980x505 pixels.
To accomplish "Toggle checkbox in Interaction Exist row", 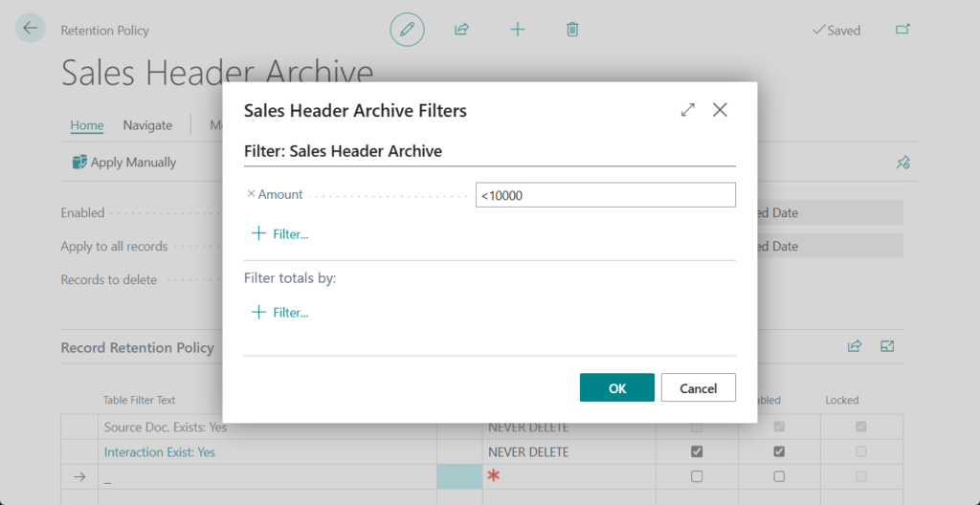I will pos(697,451).
